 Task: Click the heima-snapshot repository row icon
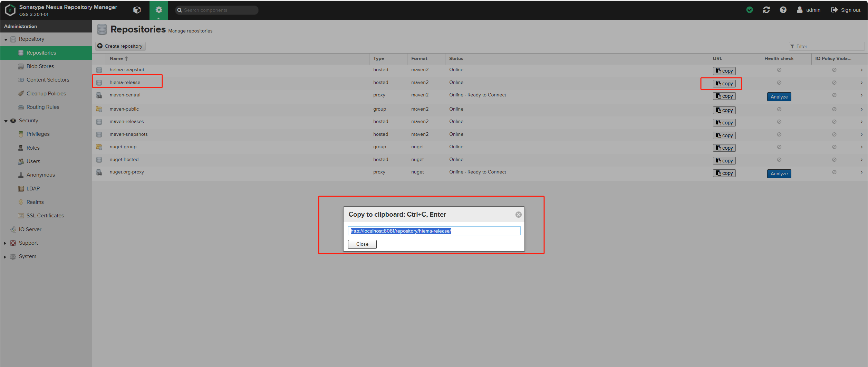pos(99,70)
